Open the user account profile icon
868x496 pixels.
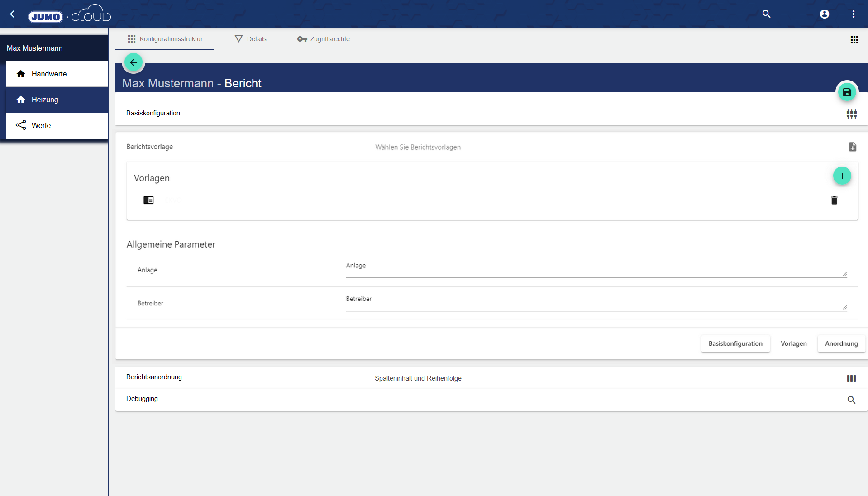coord(824,14)
